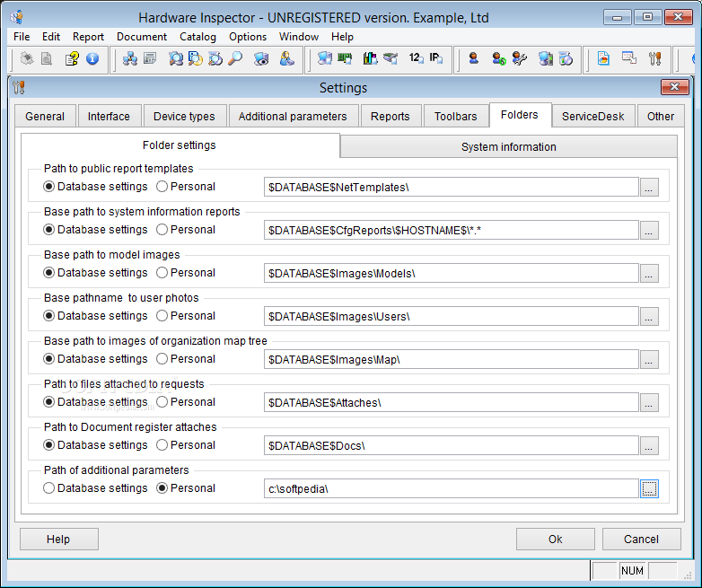Select Database settings for additional parameters path
The image size is (702, 588).
(95, 487)
